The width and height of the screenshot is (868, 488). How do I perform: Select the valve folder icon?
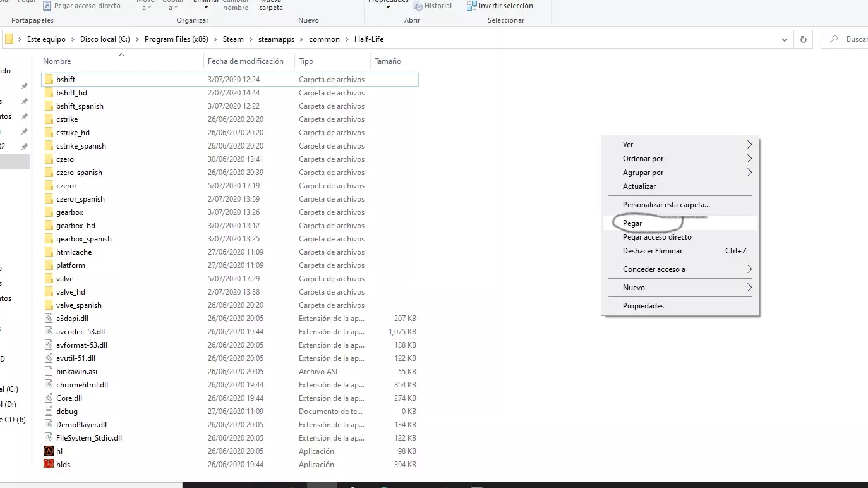click(49, 279)
